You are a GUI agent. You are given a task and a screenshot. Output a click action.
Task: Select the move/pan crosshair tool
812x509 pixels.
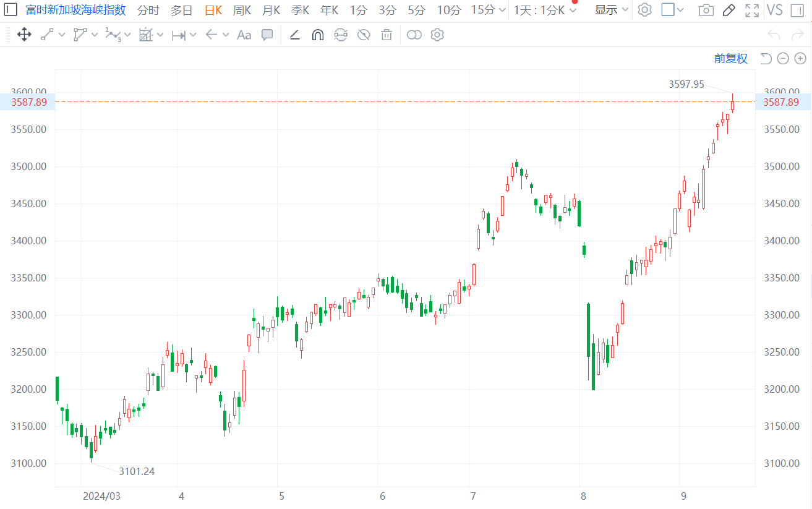(24, 35)
